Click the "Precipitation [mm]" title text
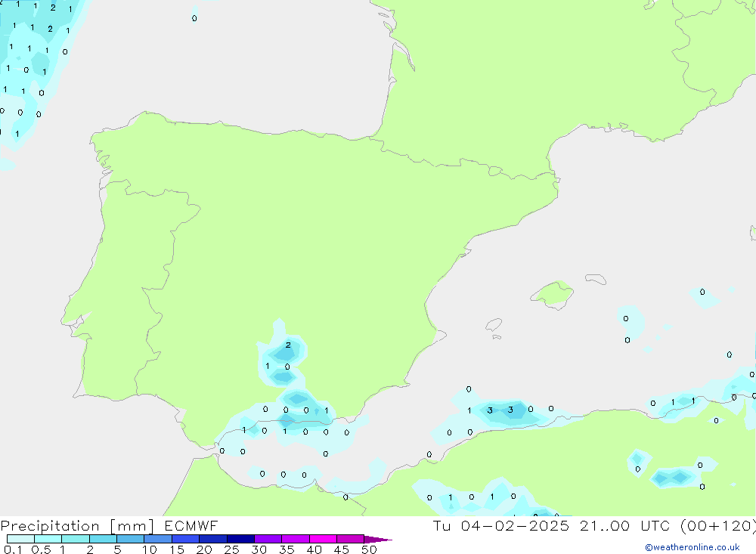Image resolution: width=756 pixels, height=554 pixels. [x=77, y=526]
